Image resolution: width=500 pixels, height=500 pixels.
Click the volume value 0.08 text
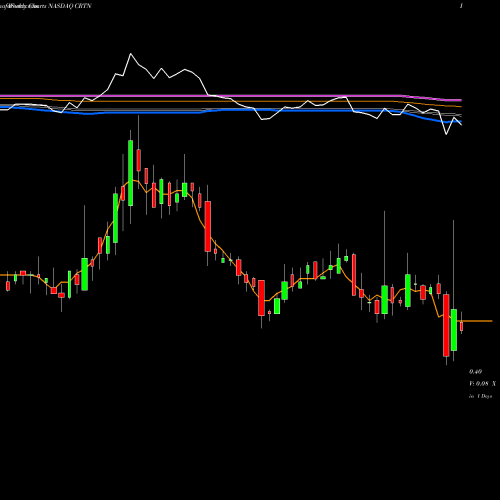[x=482, y=384]
